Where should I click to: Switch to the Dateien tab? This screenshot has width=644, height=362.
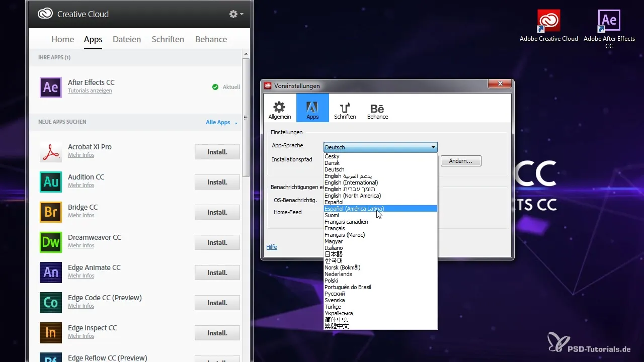pos(127,39)
